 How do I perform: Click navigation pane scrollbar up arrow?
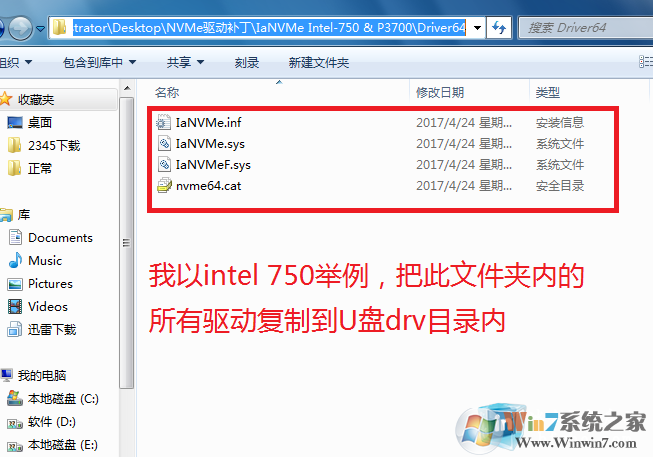(127, 88)
